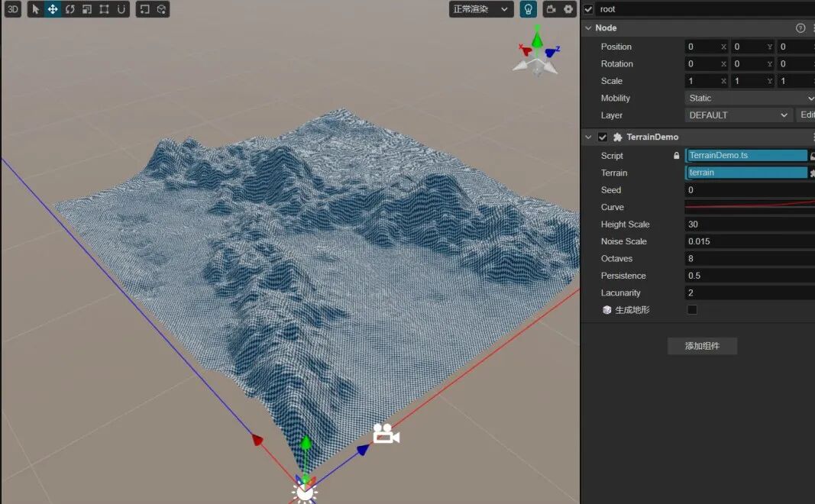Select the rect transform tool

point(104,9)
